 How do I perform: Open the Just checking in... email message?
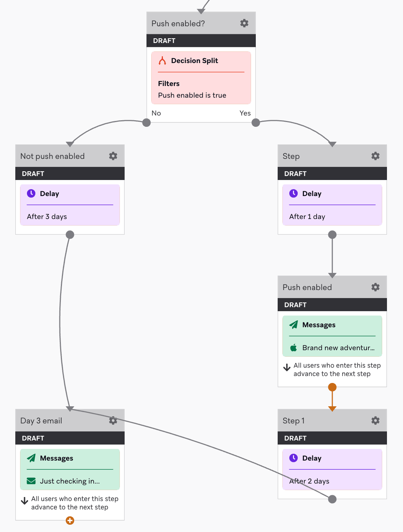coord(70,469)
